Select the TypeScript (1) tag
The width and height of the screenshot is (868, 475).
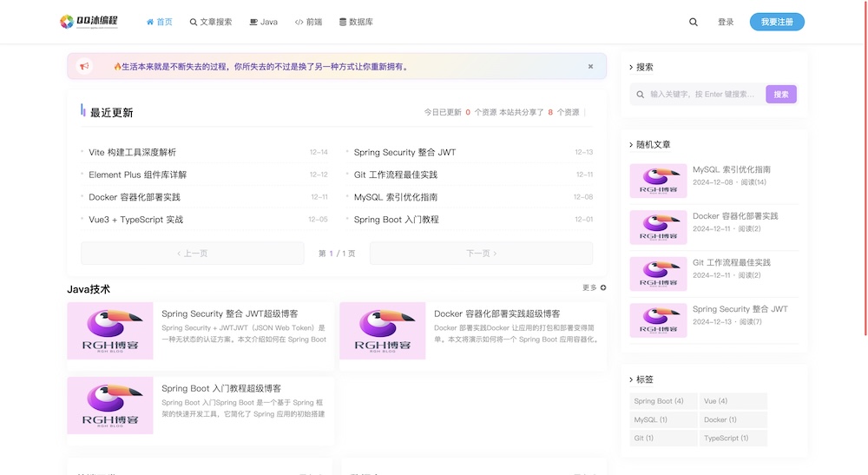click(733, 438)
